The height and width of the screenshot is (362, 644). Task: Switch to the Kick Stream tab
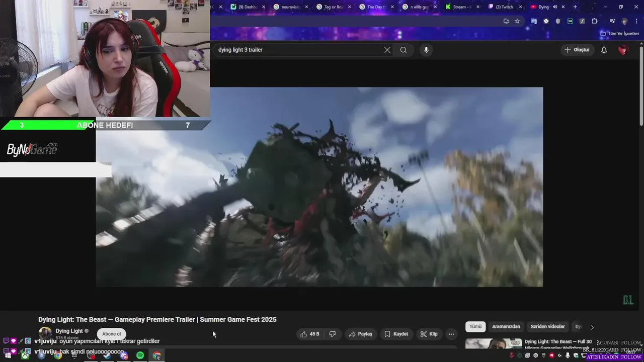[x=459, y=7]
